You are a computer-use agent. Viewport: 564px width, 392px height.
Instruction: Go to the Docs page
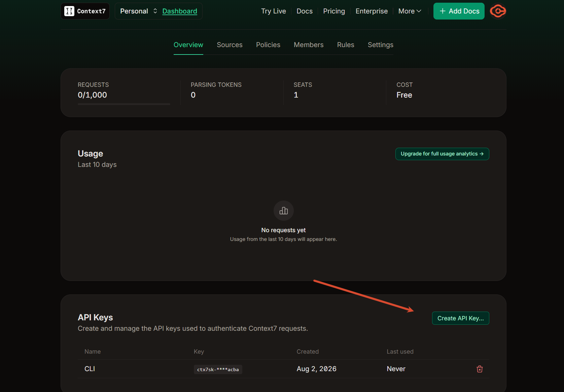(305, 11)
